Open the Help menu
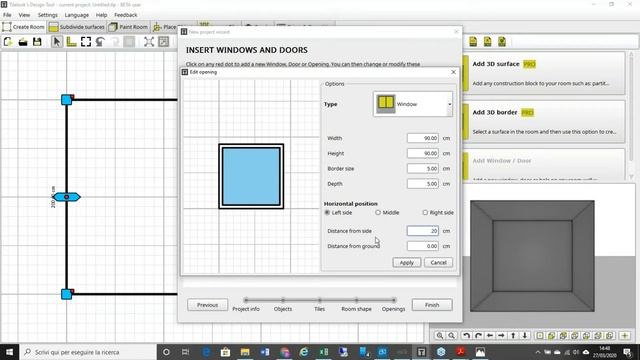The image size is (640, 360). tap(101, 15)
